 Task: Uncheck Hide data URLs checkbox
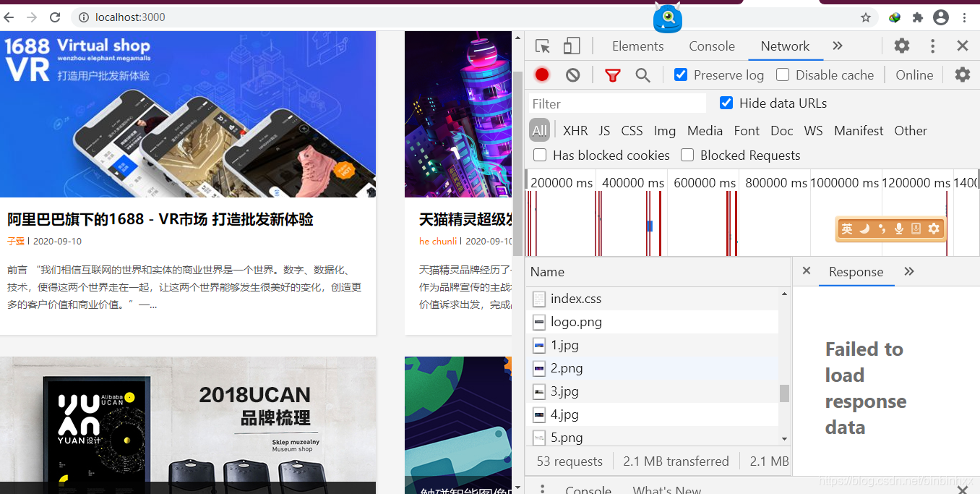(726, 103)
